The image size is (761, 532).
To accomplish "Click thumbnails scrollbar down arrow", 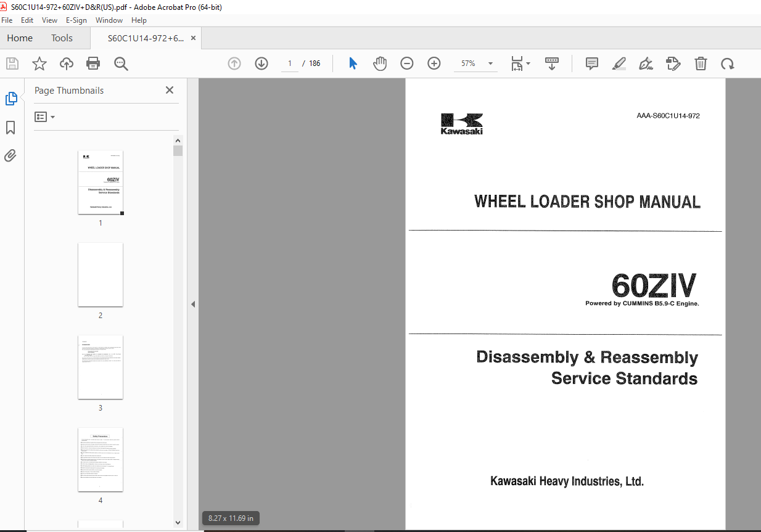I will pos(178,523).
